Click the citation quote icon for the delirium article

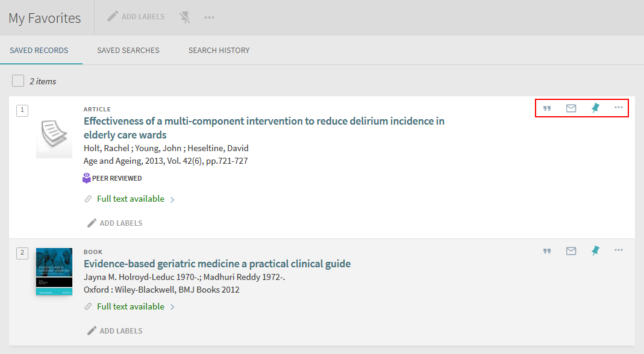point(547,108)
